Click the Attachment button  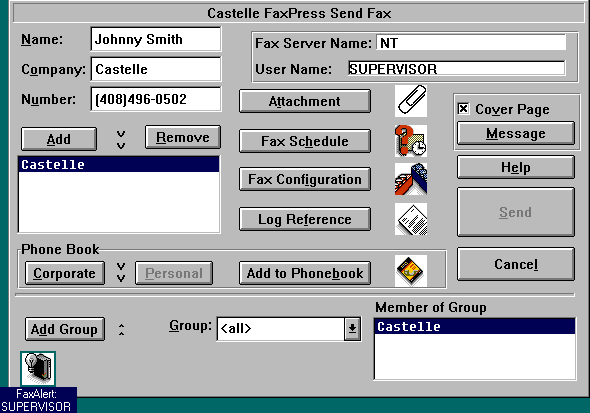305,101
